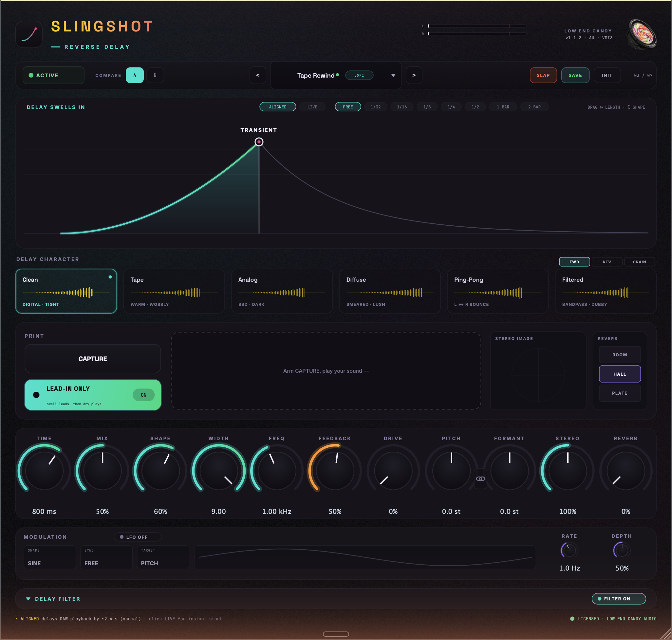This screenshot has height=640, width=672.
Task: Click the bottom resize handle pill
Action: [336, 634]
